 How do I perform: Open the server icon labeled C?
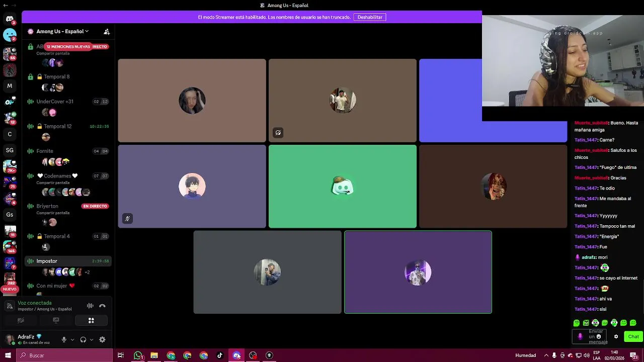coord(10,134)
